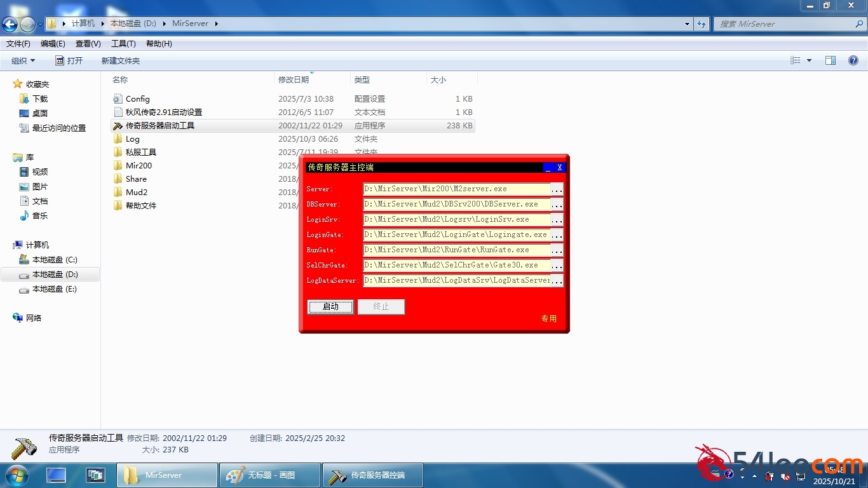Open the help icon in Explorer toolbar
This screenshot has width=868, height=488.
click(853, 60)
